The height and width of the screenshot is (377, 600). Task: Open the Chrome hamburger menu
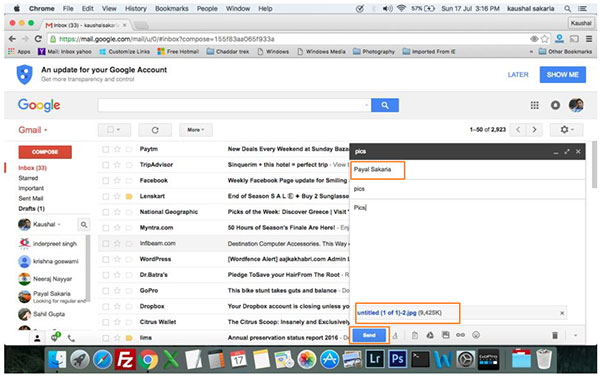589,39
